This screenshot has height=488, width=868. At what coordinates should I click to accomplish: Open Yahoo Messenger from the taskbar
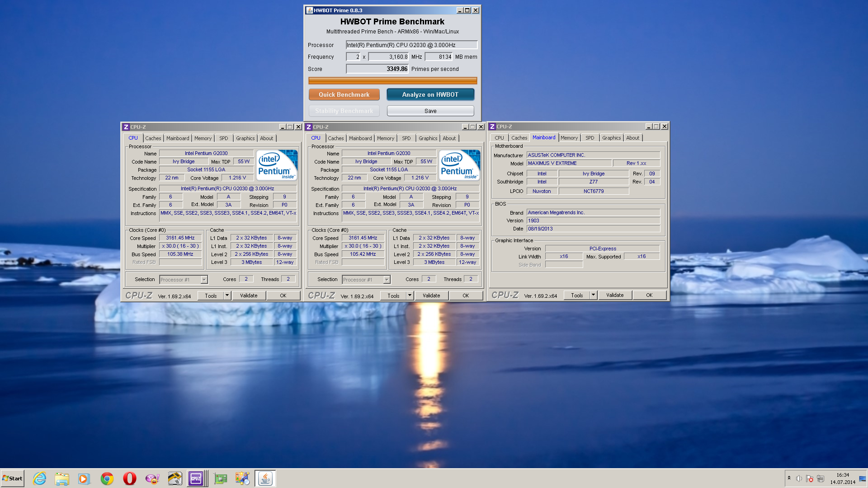[152, 479]
